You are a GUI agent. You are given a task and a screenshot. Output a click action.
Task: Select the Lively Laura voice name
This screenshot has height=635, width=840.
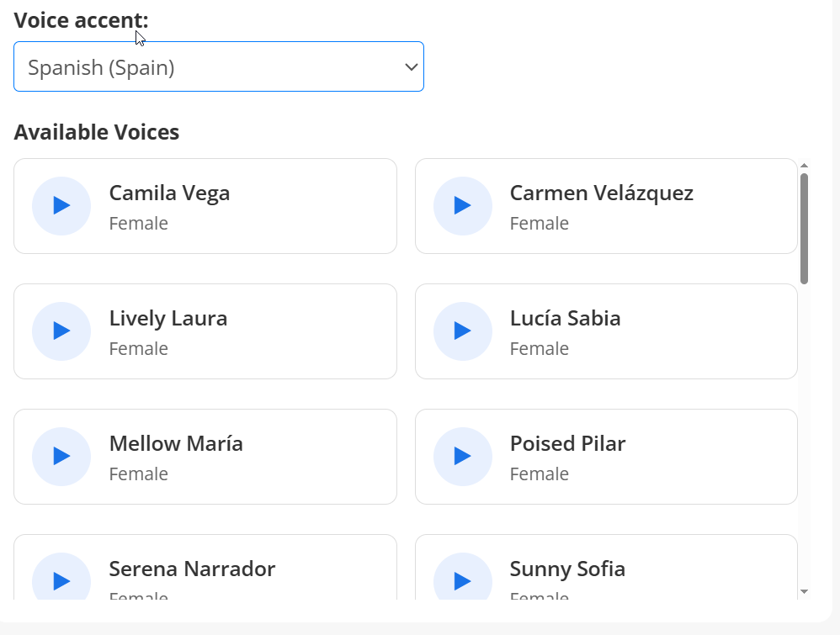pos(168,319)
